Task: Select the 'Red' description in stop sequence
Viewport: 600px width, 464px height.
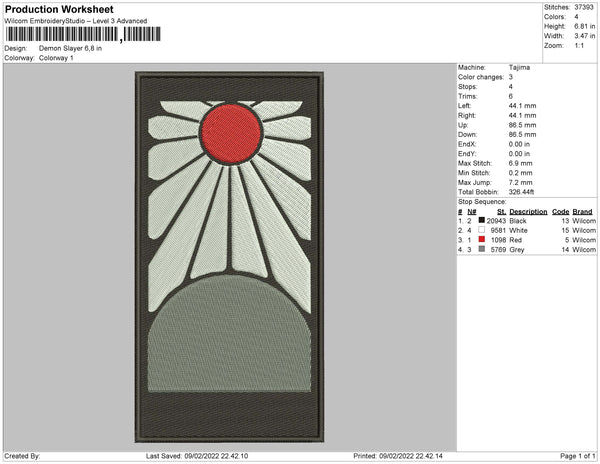Action: 515,240
